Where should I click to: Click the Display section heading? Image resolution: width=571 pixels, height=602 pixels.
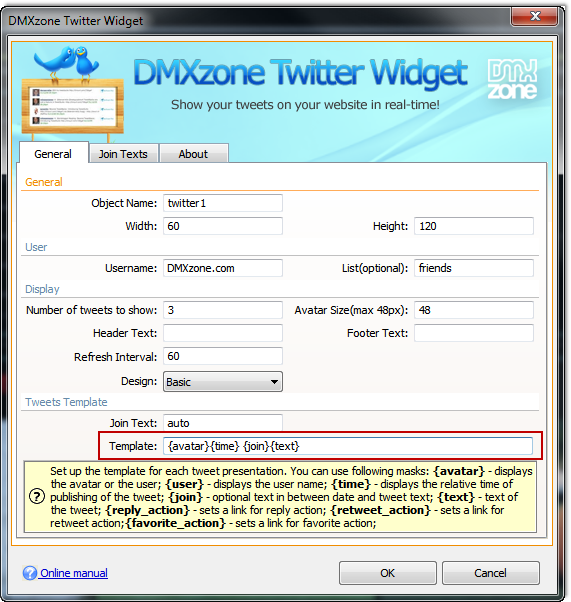[x=42, y=289]
